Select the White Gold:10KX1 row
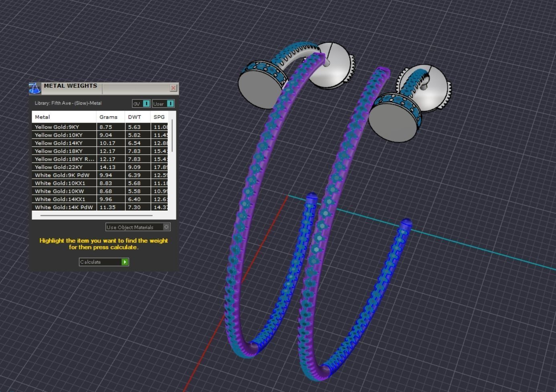 click(x=100, y=183)
